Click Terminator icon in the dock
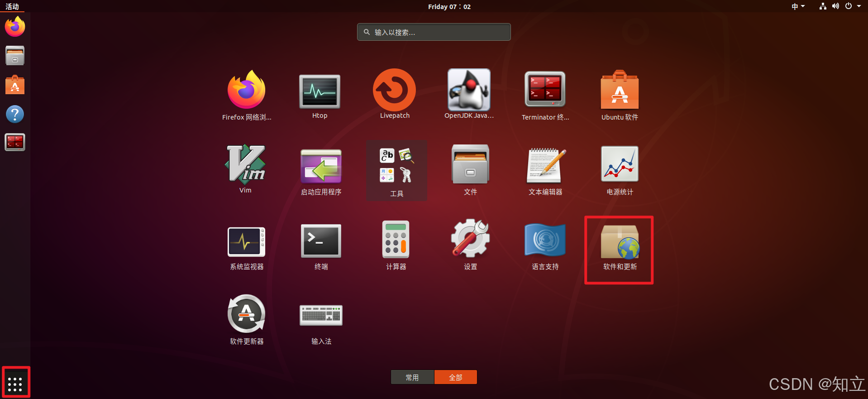This screenshot has height=399, width=868. [15, 142]
